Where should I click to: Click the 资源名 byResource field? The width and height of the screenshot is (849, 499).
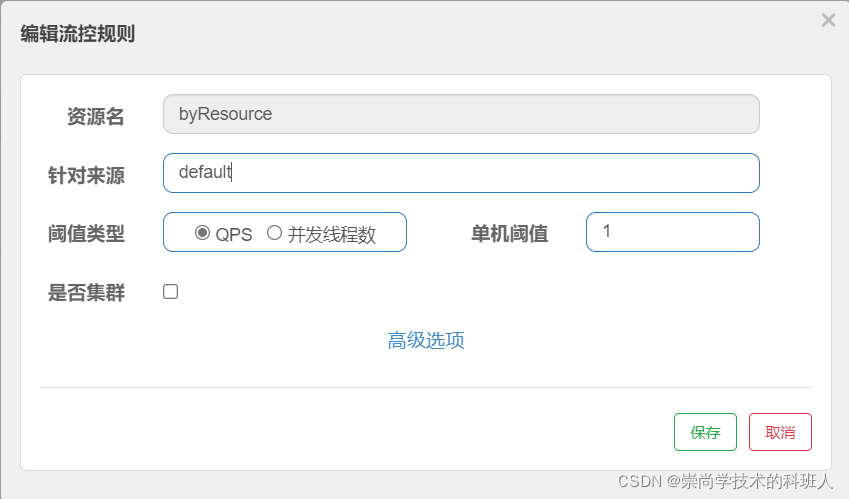(461, 114)
